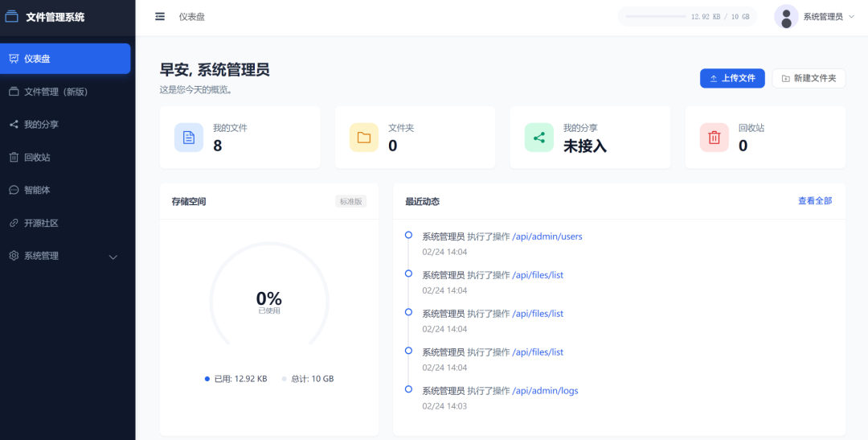Screen dimensions: 868x440
Task: Click the 12.92 KB / 10 GB header text
Action: (720, 17)
